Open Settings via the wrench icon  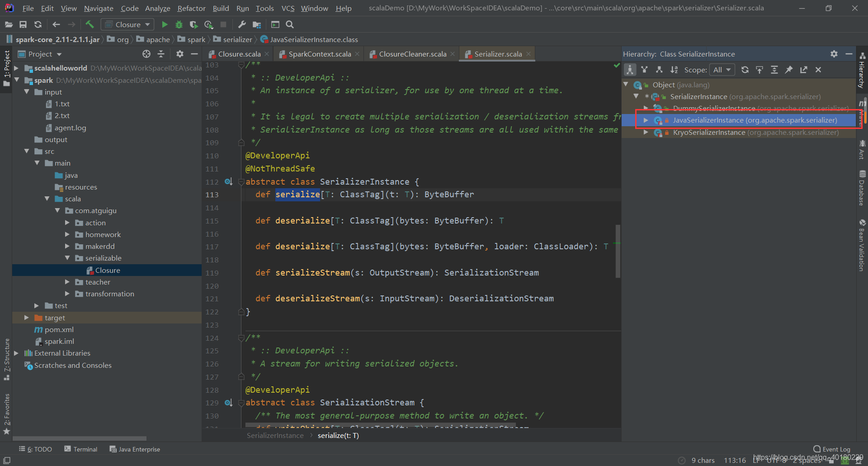pos(242,24)
